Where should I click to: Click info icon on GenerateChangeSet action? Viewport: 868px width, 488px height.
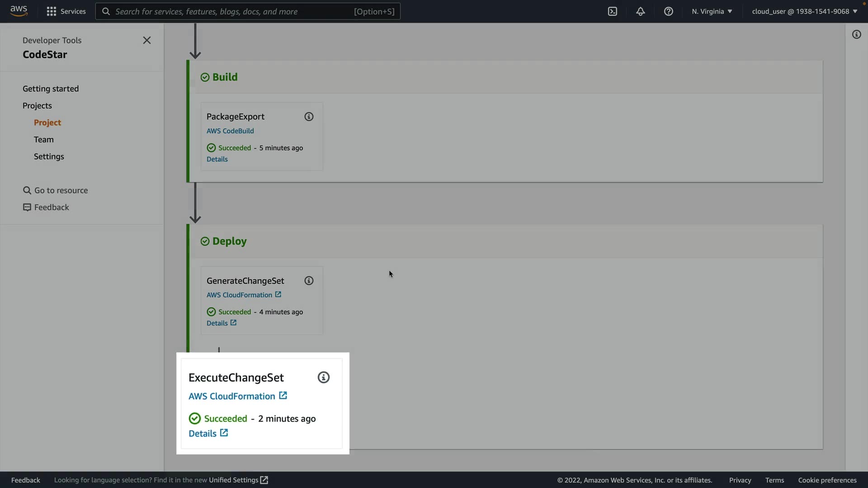pyautogui.click(x=309, y=281)
